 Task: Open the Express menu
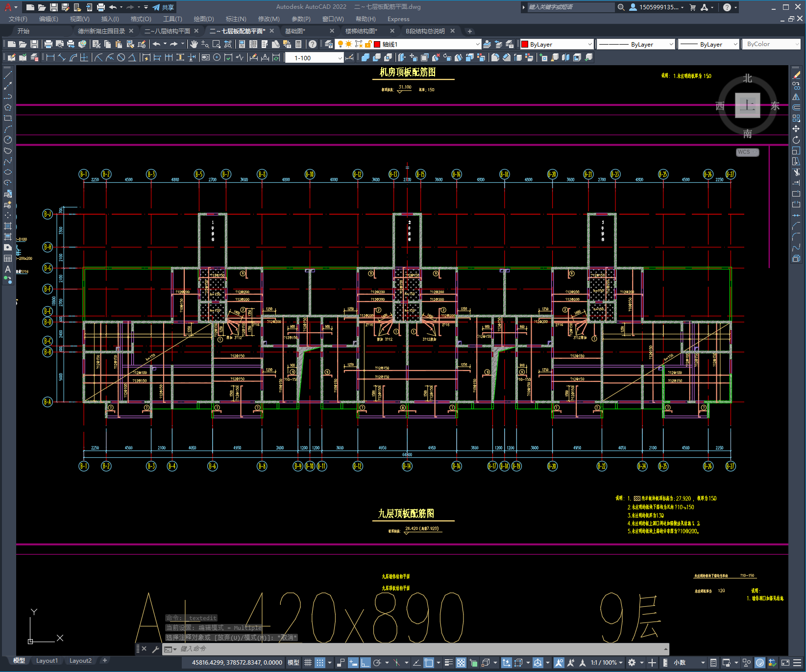398,19
